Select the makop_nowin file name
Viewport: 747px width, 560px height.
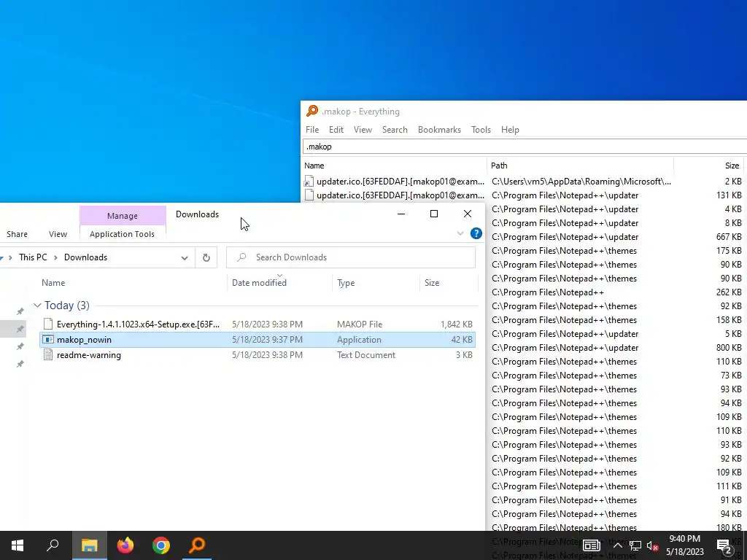pyautogui.click(x=84, y=340)
